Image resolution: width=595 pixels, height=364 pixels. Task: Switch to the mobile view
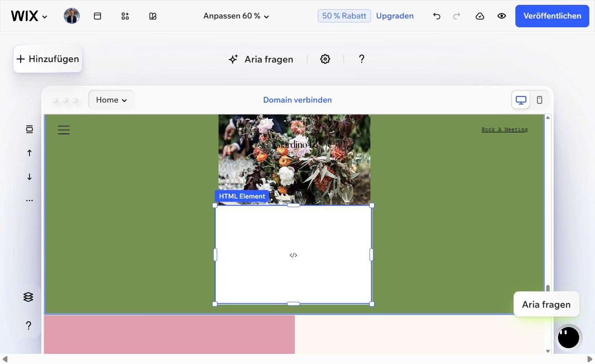(x=540, y=100)
